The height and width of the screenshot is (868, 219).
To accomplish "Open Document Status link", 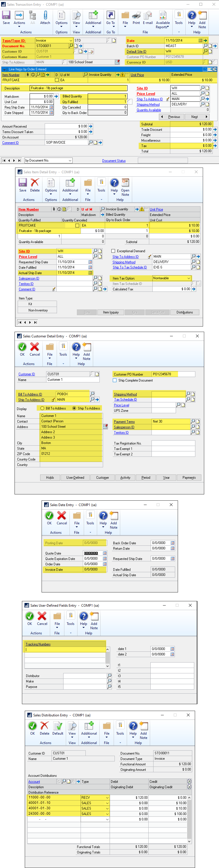I will tap(114, 161).
